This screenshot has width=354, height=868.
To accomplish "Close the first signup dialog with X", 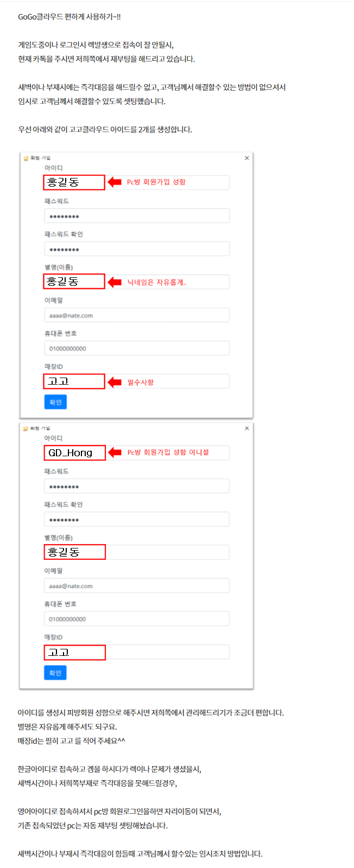I will point(247,158).
